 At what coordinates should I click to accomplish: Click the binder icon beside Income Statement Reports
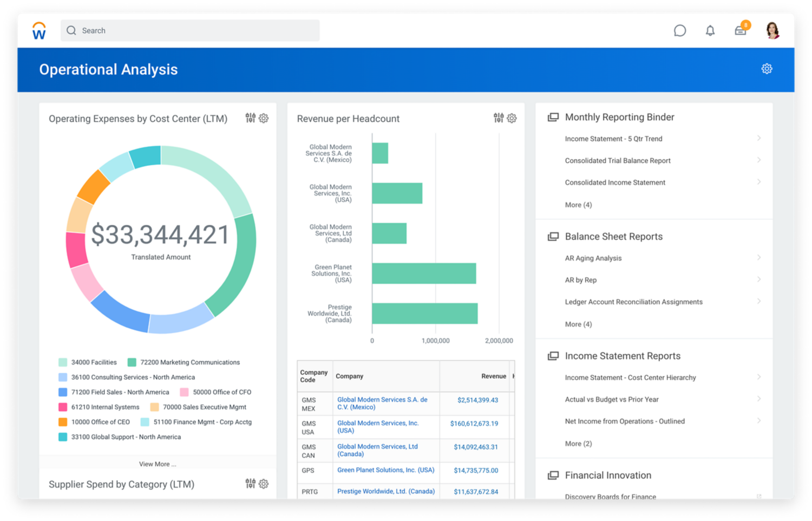click(553, 355)
